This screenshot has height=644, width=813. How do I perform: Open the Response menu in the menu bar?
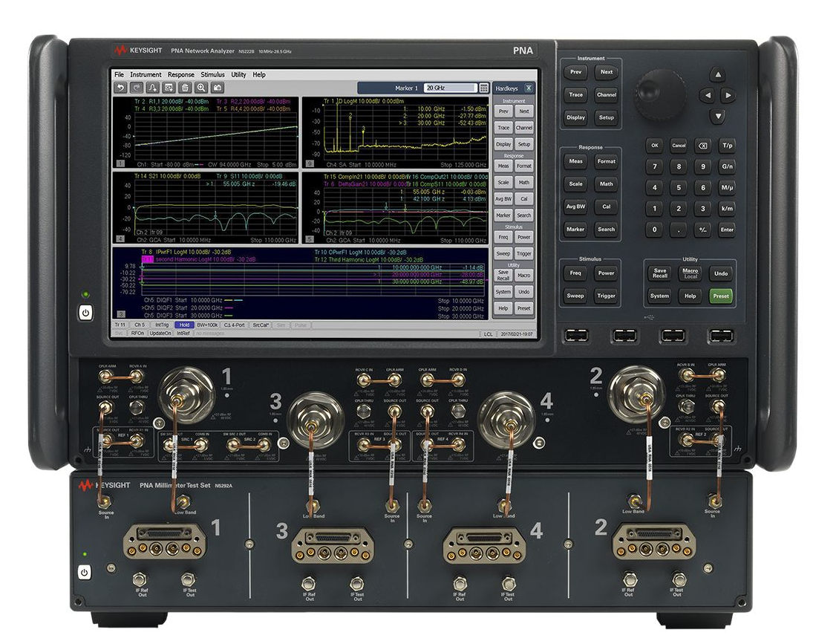click(x=180, y=75)
